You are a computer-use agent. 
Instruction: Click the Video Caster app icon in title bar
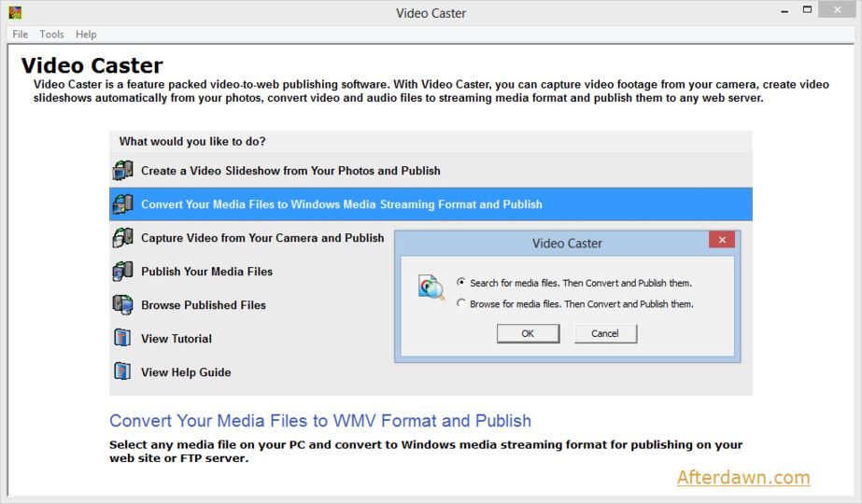point(15,13)
